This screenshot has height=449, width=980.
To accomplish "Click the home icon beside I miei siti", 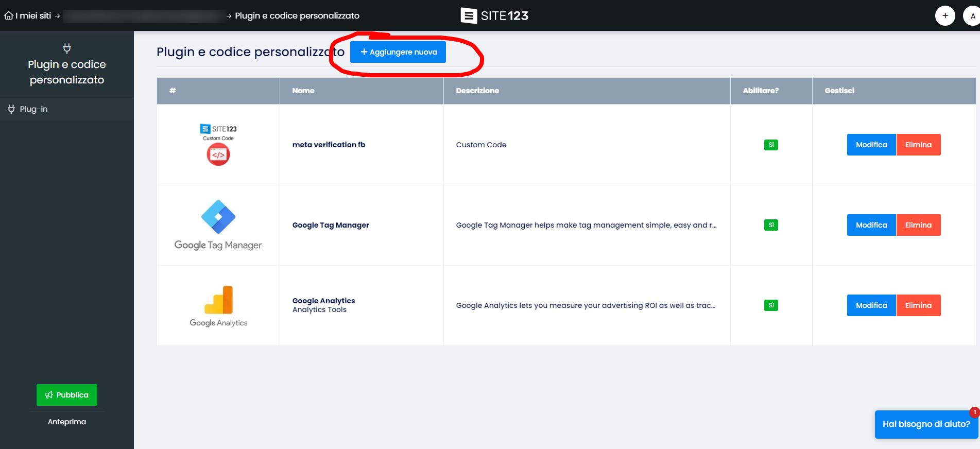I will pyautogui.click(x=9, y=16).
